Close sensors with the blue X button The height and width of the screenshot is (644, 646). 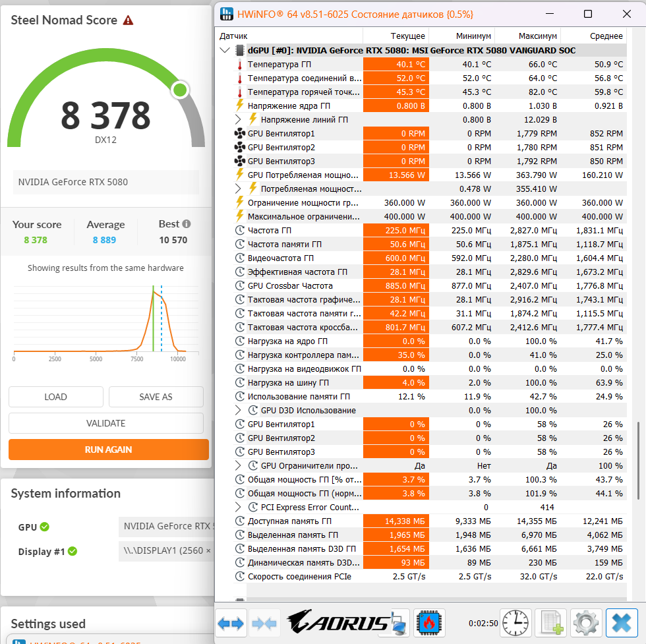622,622
